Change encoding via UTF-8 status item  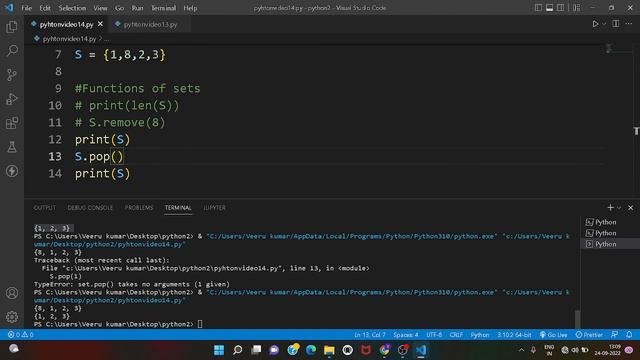coord(434,335)
